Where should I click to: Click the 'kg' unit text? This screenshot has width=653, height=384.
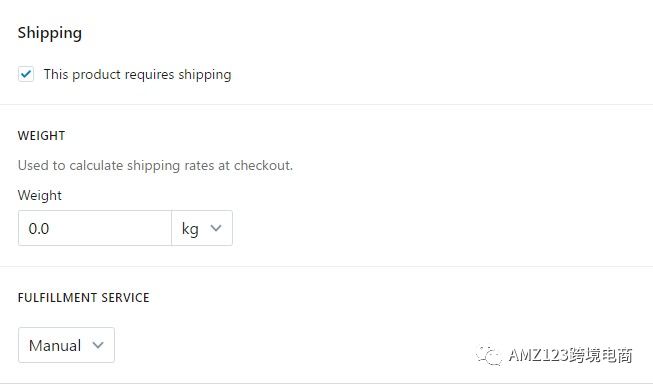coord(190,229)
